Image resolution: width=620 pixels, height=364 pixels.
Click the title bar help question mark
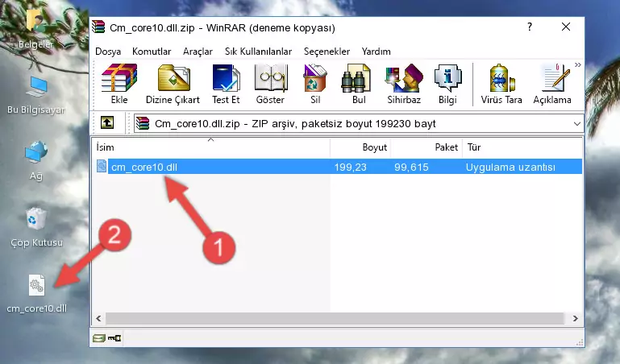[530, 27]
